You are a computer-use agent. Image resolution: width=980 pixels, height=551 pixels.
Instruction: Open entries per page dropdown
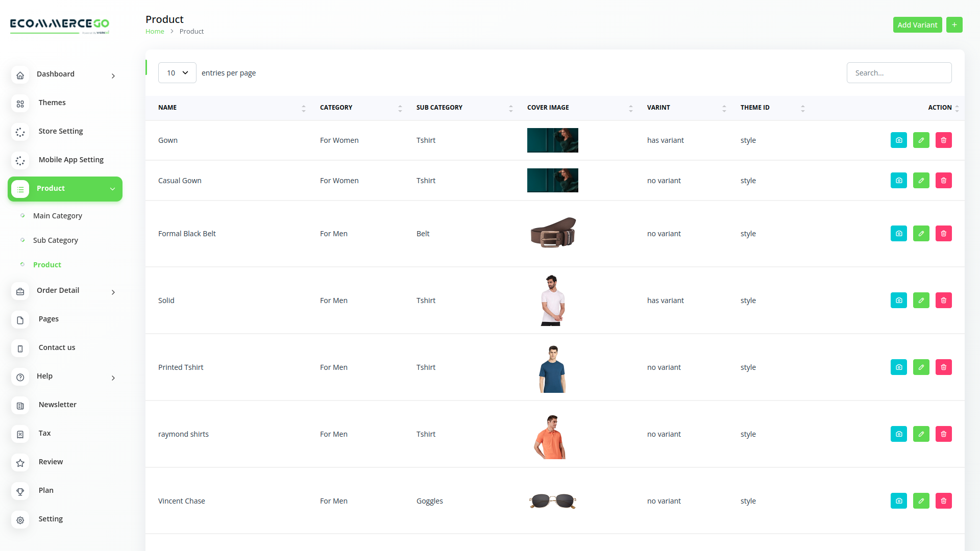tap(177, 73)
